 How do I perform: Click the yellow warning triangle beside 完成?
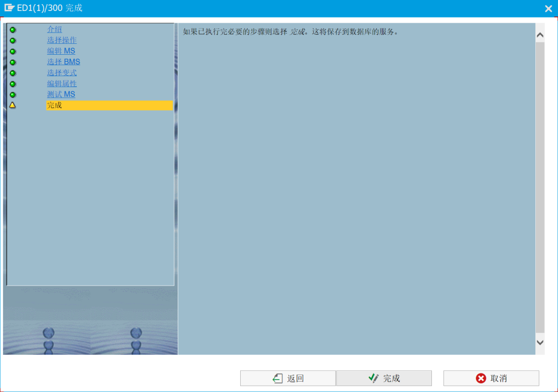[x=12, y=105]
